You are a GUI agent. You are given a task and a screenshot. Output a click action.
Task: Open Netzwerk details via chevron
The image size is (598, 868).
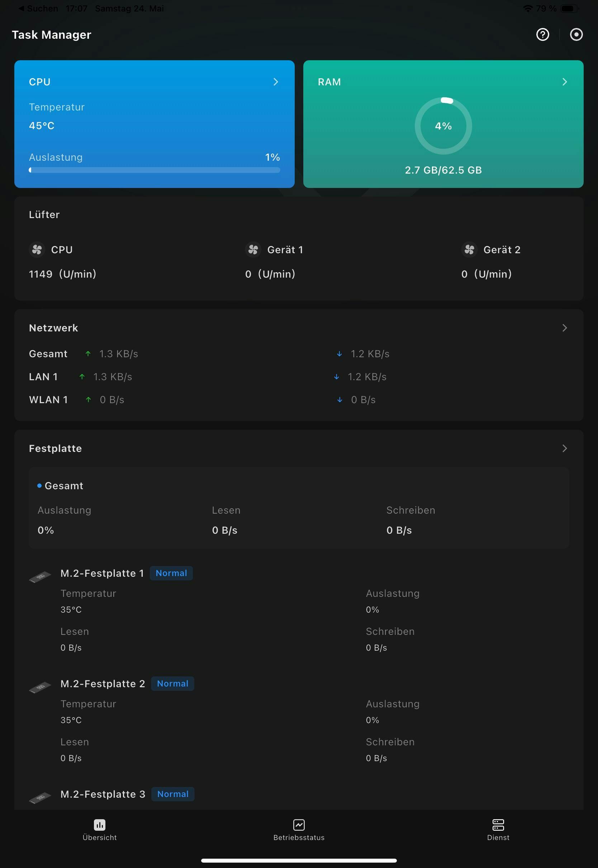[565, 328]
